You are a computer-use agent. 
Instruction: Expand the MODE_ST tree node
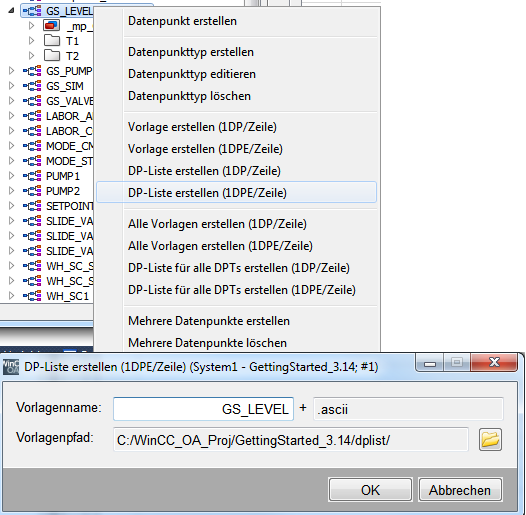tap(11, 161)
